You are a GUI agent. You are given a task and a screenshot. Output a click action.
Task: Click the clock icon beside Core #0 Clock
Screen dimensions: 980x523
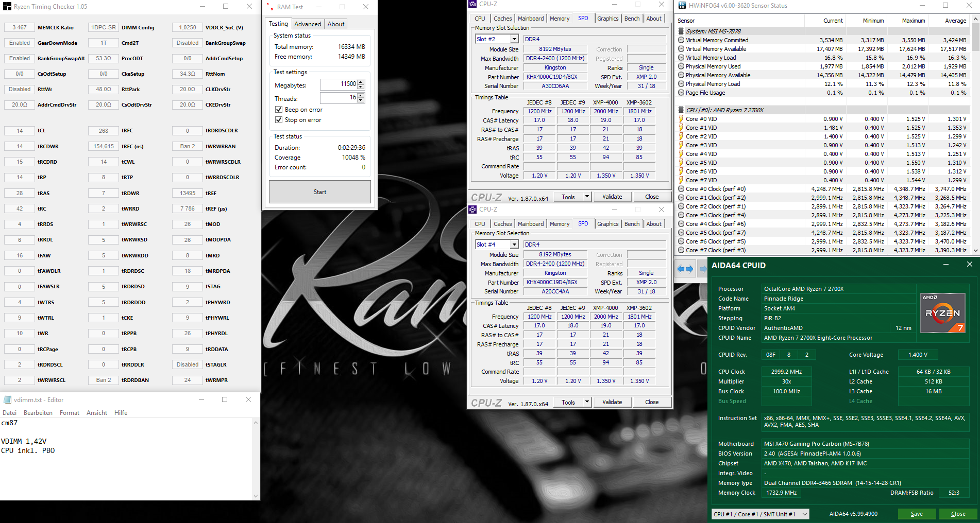click(x=681, y=189)
